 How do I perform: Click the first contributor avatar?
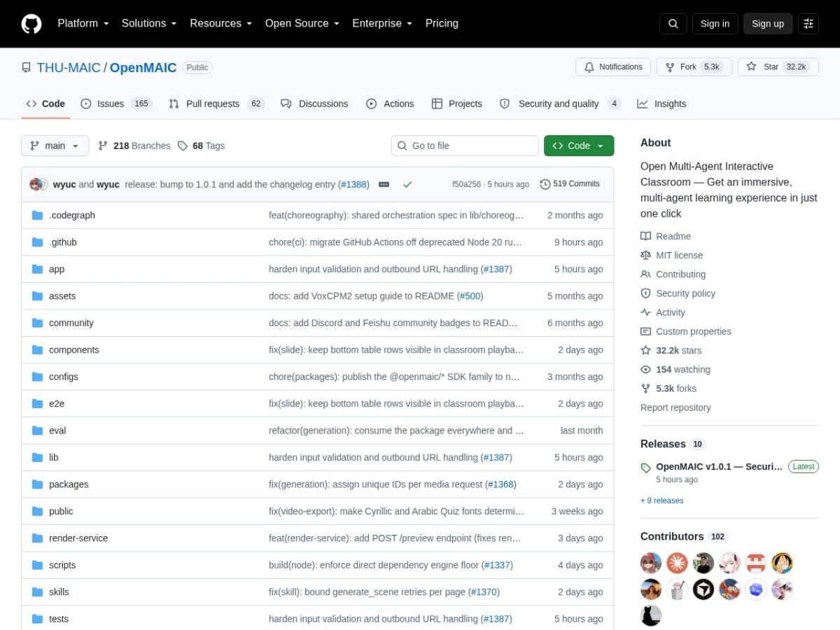click(651, 563)
